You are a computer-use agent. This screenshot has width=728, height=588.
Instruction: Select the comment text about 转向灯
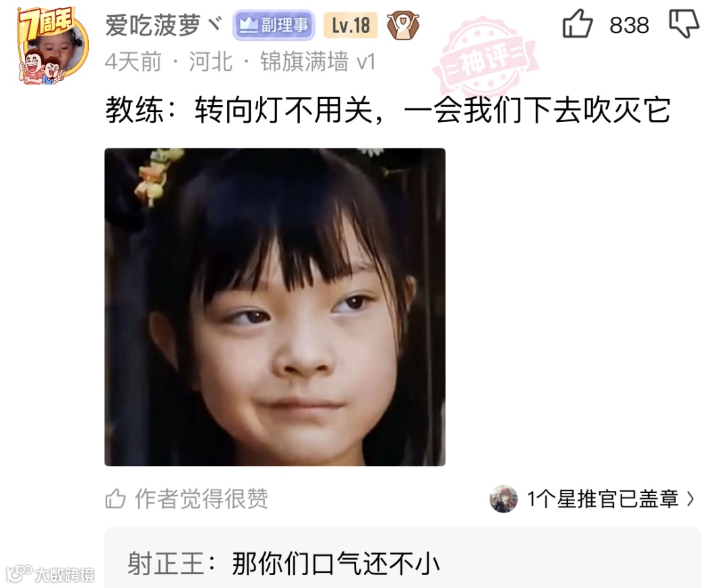[388, 111]
